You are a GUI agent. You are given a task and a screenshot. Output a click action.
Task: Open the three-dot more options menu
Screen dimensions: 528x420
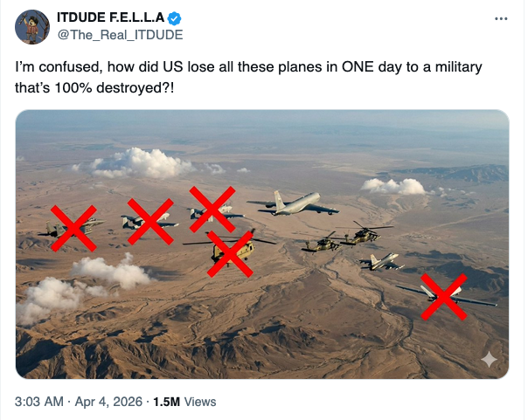click(500, 18)
